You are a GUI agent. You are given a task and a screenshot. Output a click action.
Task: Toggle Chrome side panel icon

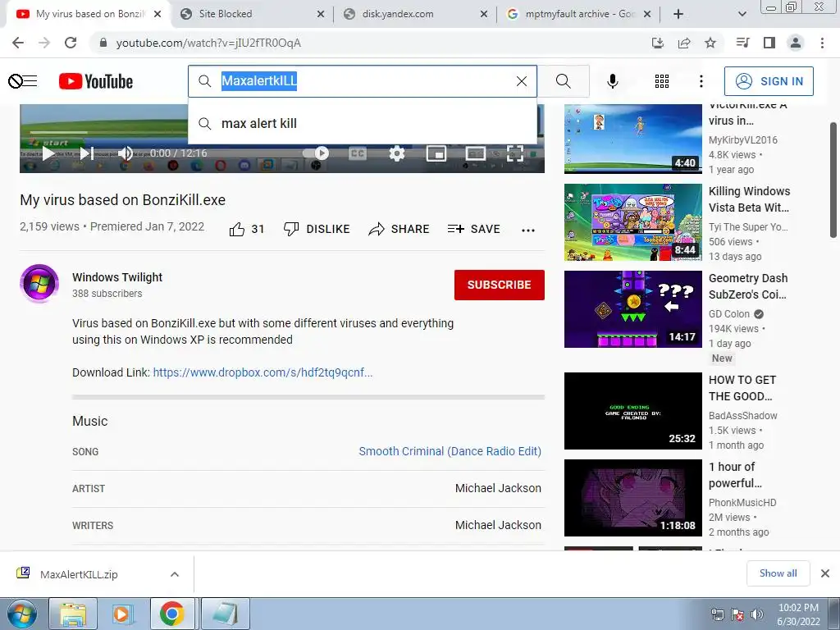[769, 43]
